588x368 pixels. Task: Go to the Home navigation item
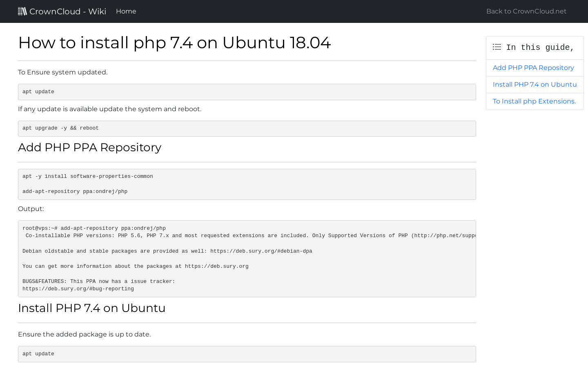tap(126, 11)
